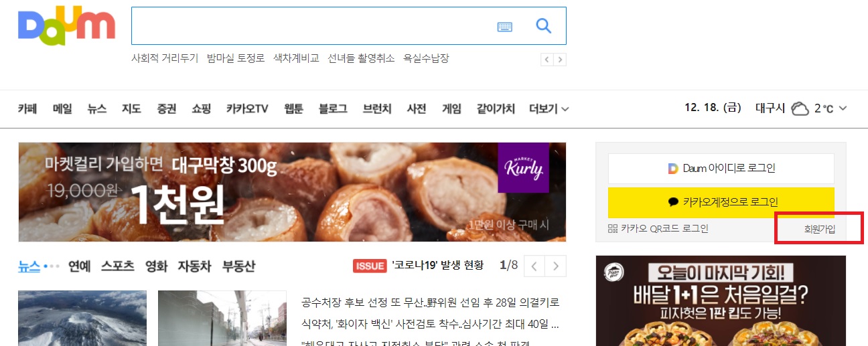
Task: Select the 자동차 tab
Action: [194, 266]
